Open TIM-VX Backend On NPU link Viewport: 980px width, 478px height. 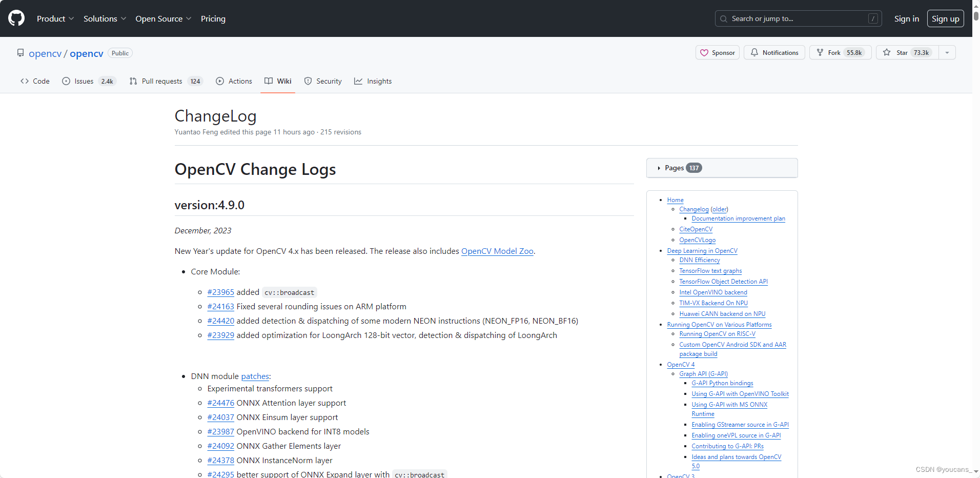tap(713, 303)
